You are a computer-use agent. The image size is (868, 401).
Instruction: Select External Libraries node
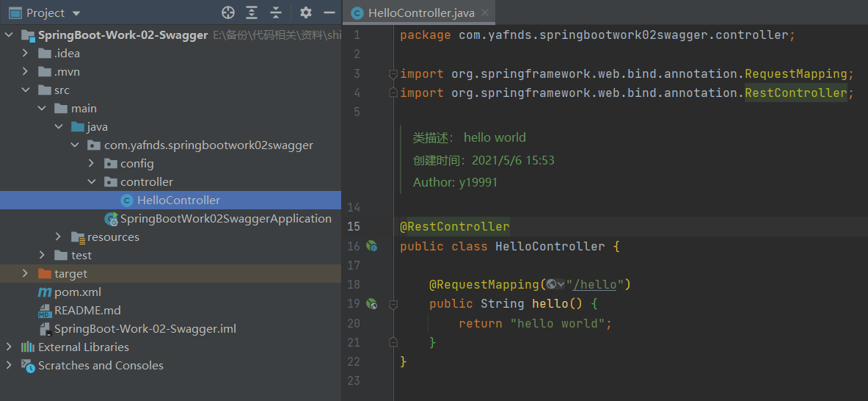click(x=84, y=347)
